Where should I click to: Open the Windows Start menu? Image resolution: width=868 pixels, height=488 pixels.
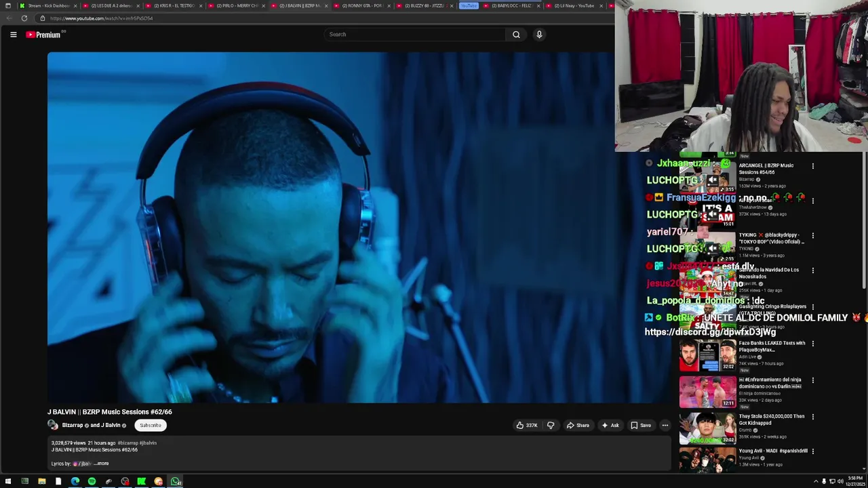tap(8, 482)
